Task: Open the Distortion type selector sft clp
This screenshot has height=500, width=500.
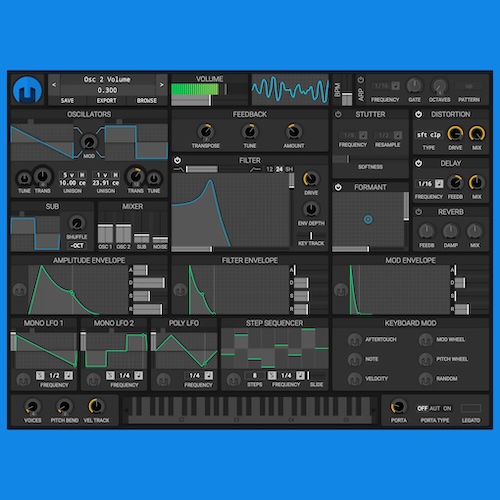Action: click(x=429, y=135)
